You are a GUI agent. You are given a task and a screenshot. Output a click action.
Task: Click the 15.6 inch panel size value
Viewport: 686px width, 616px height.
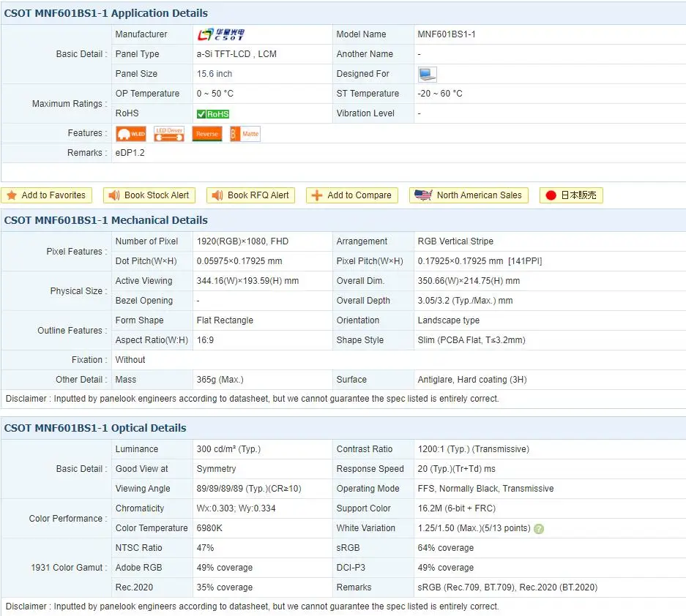point(215,74)
